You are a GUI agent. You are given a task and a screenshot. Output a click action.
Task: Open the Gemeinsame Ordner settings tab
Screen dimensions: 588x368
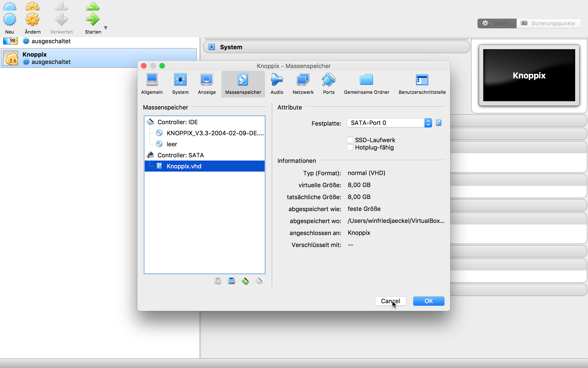point(366,84)
